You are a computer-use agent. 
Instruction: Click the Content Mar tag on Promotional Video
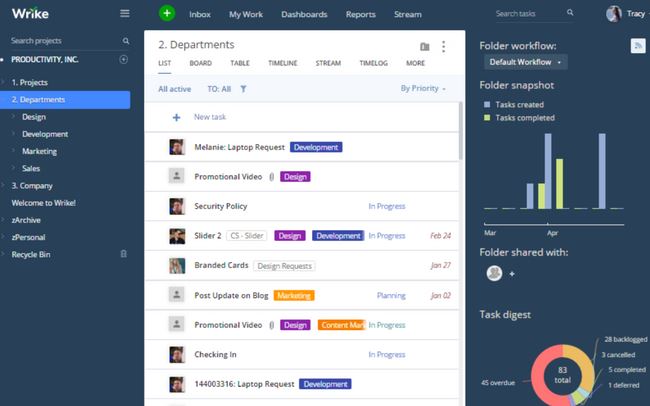tap(342, 325)
